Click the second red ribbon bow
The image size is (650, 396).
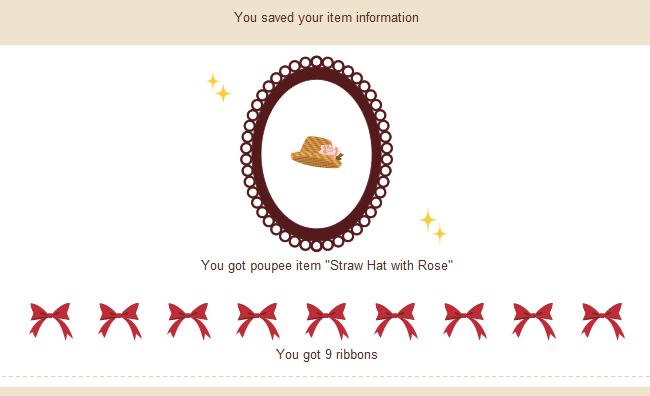[x=120, y=321]
